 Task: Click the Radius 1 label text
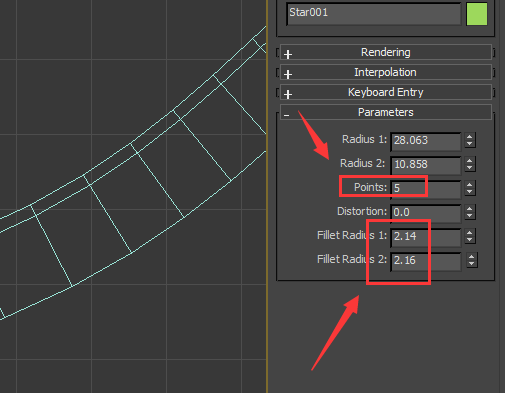(x=364, y=139)
